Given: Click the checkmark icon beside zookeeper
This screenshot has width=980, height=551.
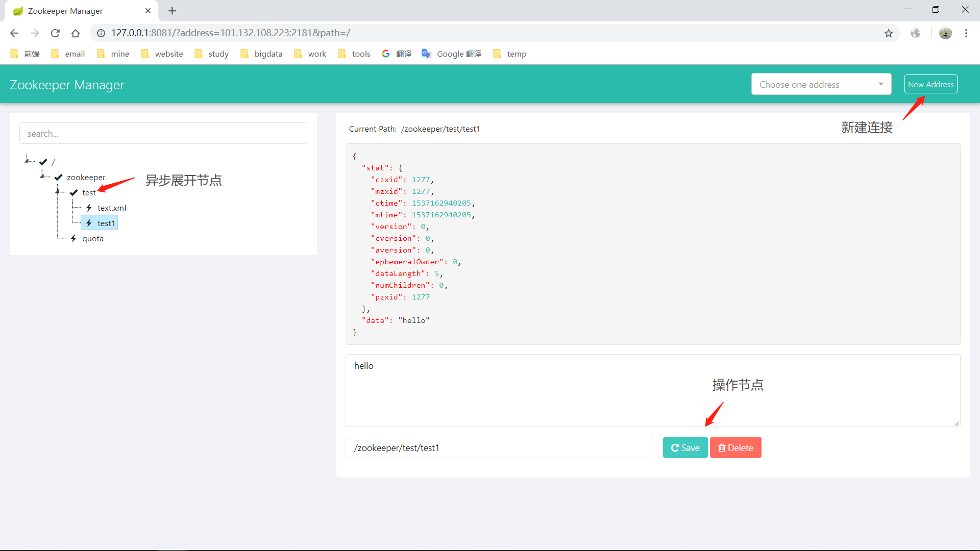Looking at the screenshot, I should [x=58, y=178].
